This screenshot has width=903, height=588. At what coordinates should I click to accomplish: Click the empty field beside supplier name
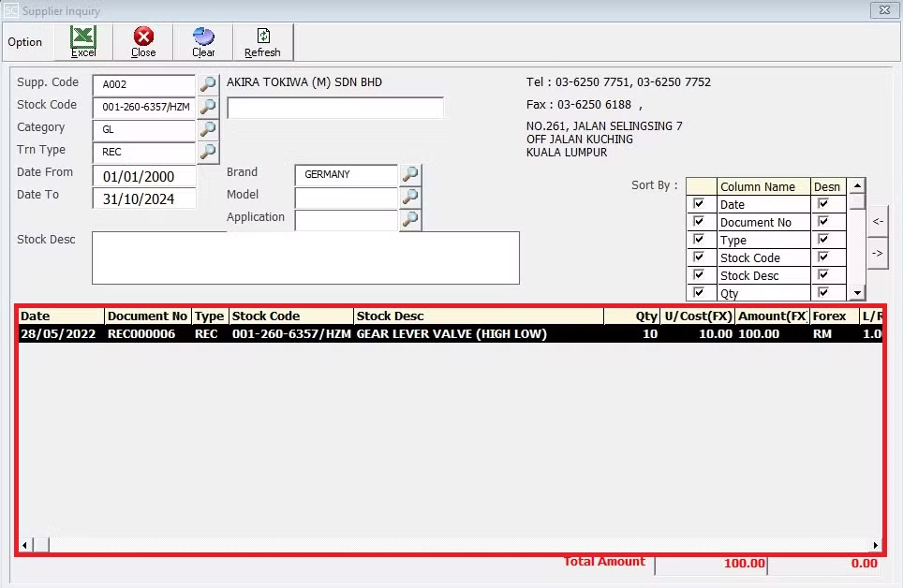(335, 108)
